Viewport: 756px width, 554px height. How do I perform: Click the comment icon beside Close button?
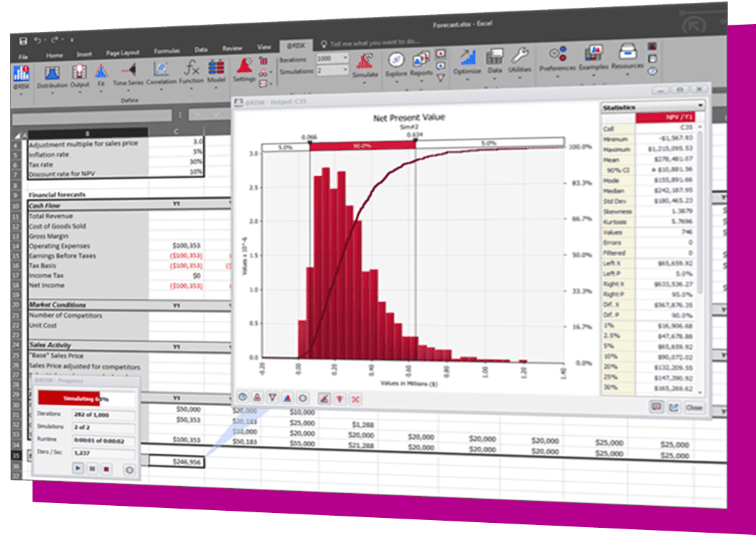[656, 407]
